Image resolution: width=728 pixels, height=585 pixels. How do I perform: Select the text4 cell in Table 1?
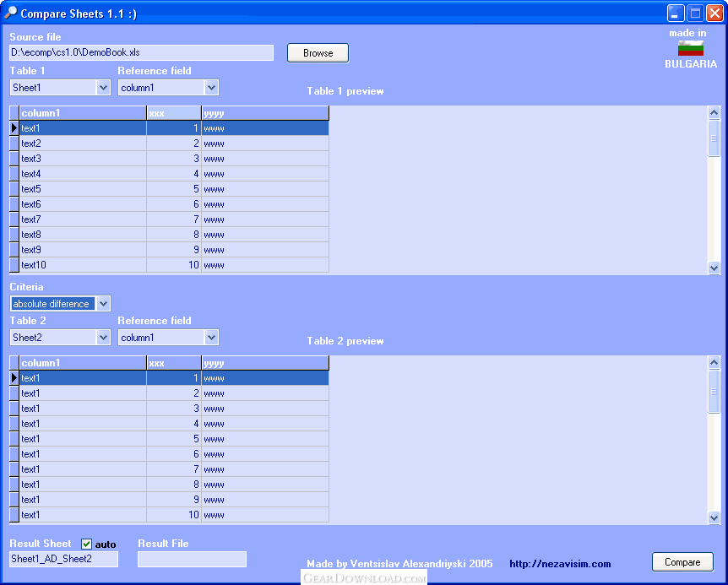click(x=83, y=174)
